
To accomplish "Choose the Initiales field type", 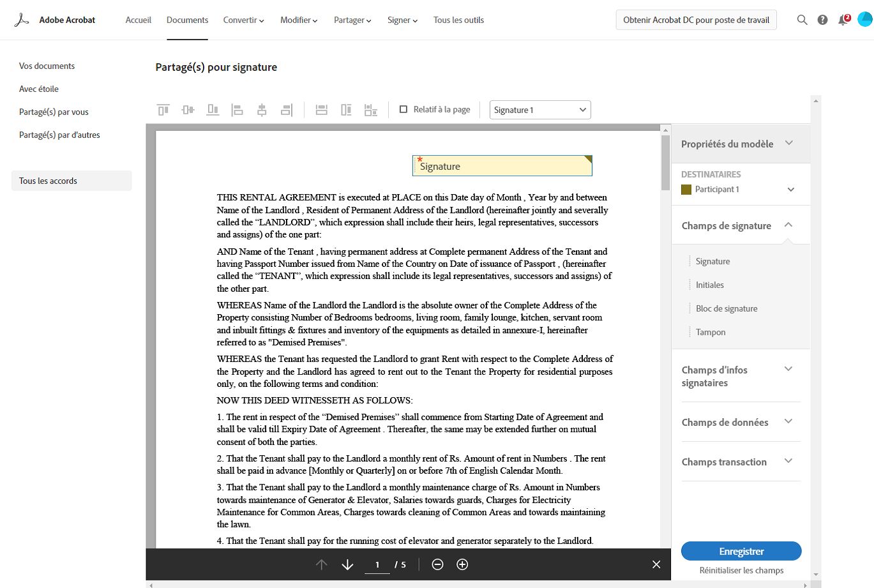I will click(709, 285).
